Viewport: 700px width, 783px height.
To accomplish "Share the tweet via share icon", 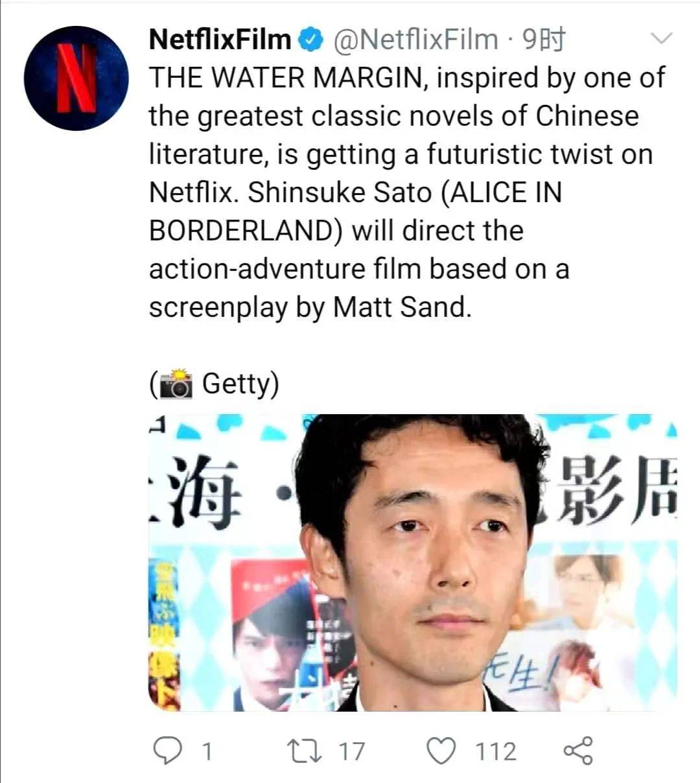I will pyautogui.click(x=578, y=751).
